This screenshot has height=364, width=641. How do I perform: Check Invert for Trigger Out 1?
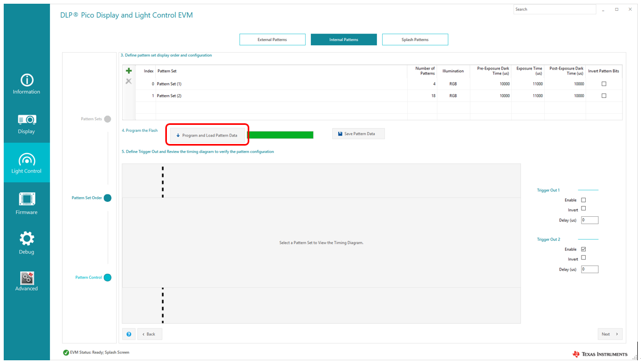583,208
